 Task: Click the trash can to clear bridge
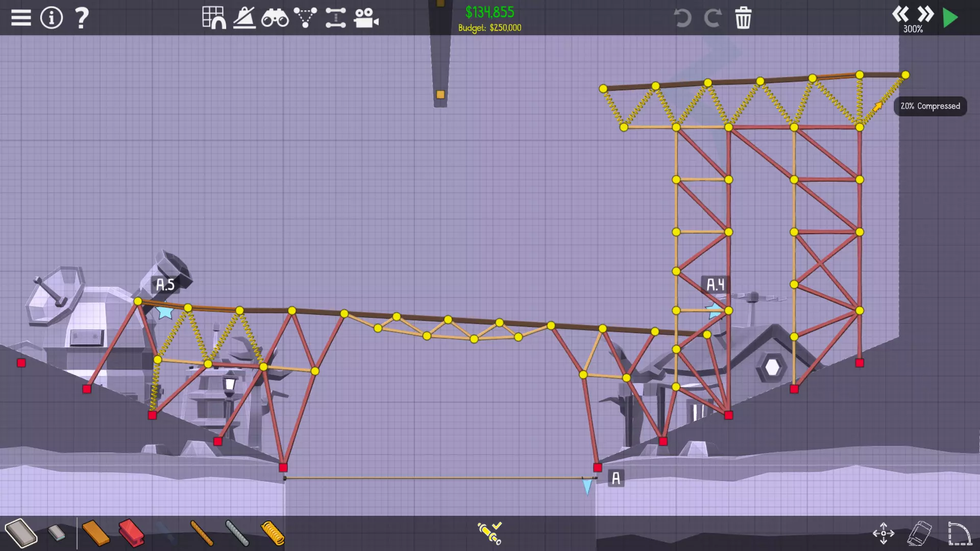click(x=743, y=18)
